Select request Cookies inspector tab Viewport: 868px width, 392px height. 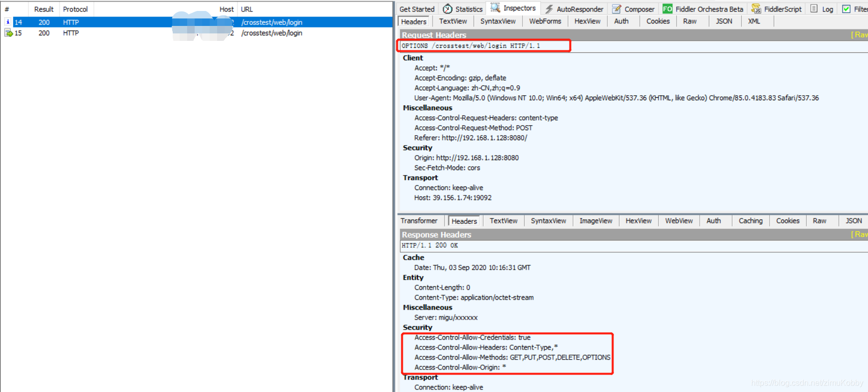[x=658, y=21]
